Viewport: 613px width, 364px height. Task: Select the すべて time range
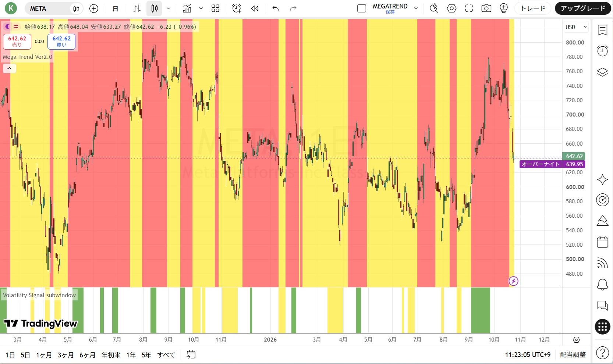pos(166,355)
